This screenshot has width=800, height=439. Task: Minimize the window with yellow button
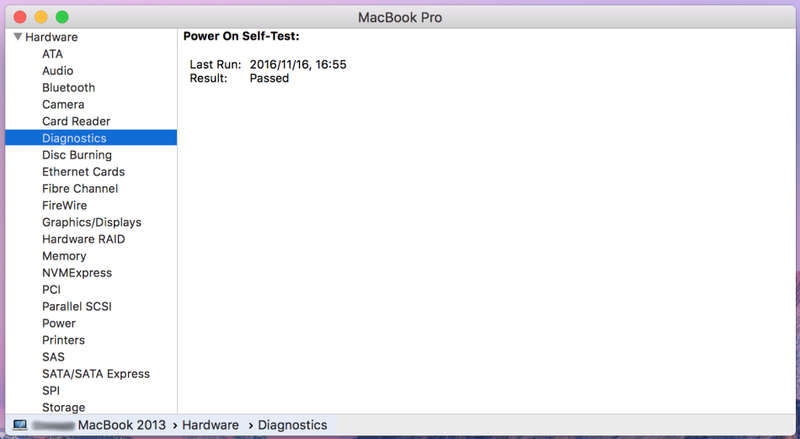[41, 17]
